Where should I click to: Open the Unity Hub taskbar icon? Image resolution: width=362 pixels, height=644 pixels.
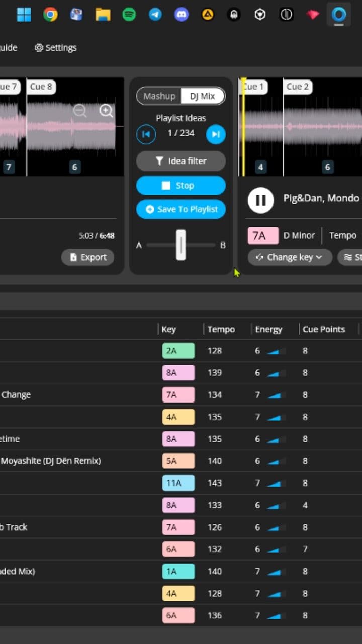click(260, 15)
